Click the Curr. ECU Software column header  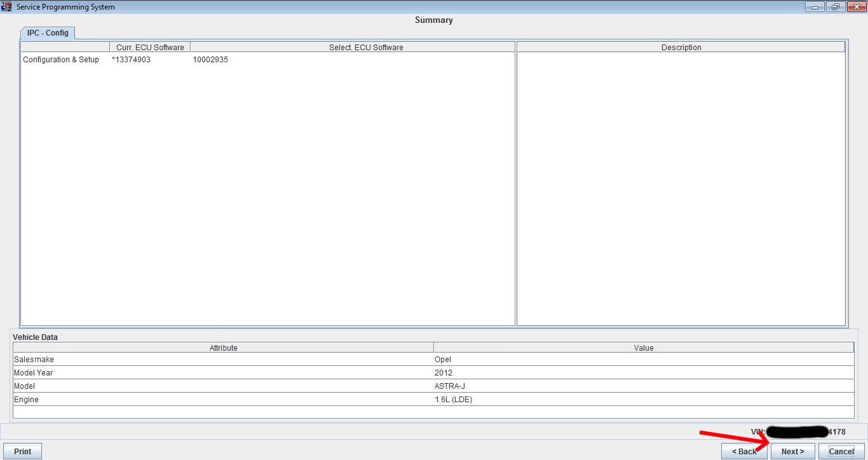click(x=150, y=47)
